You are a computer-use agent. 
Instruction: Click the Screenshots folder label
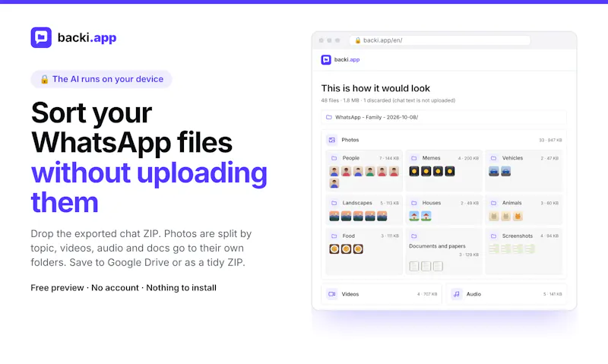518,236
